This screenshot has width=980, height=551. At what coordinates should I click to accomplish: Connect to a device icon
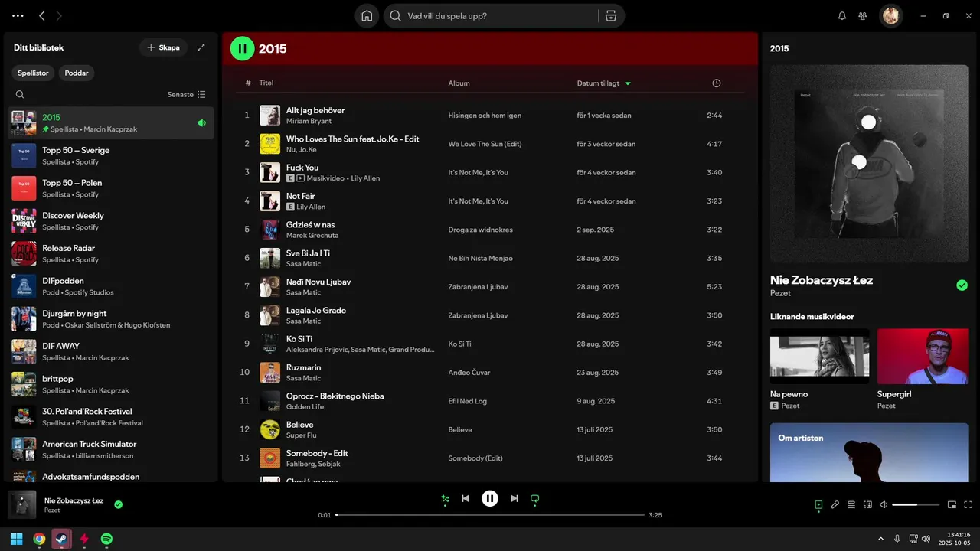coord(867,505)
